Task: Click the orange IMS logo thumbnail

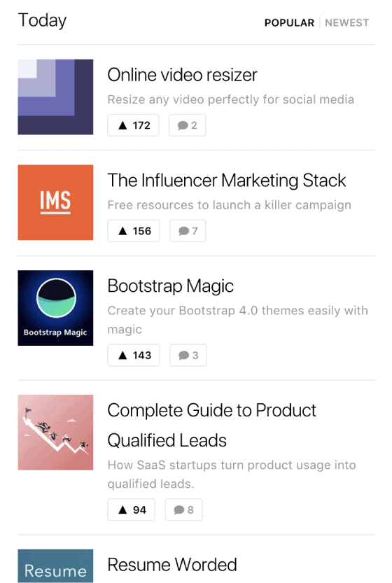Action: click(55, 202)
